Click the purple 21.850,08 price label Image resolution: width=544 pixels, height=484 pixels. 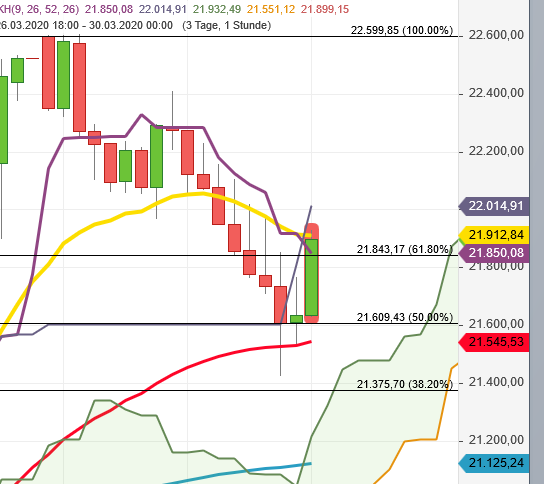tap(494, 253)
